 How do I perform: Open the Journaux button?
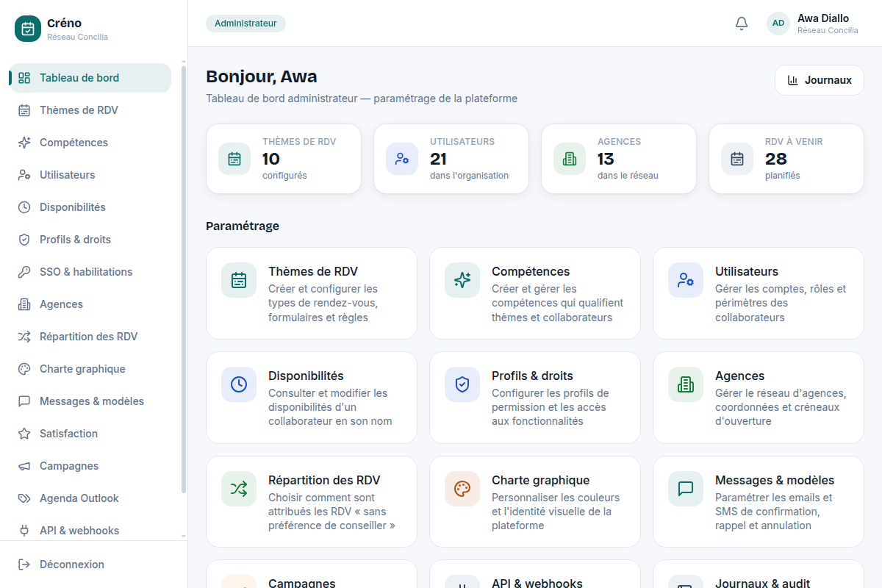point(820,80)
